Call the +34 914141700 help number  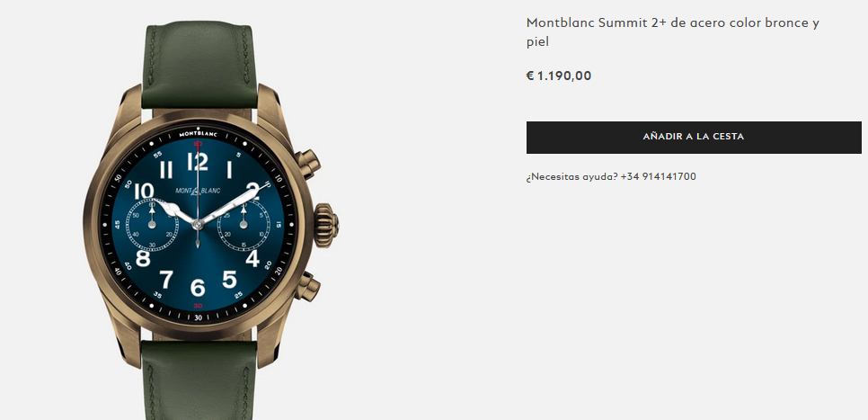click(659, 177)
